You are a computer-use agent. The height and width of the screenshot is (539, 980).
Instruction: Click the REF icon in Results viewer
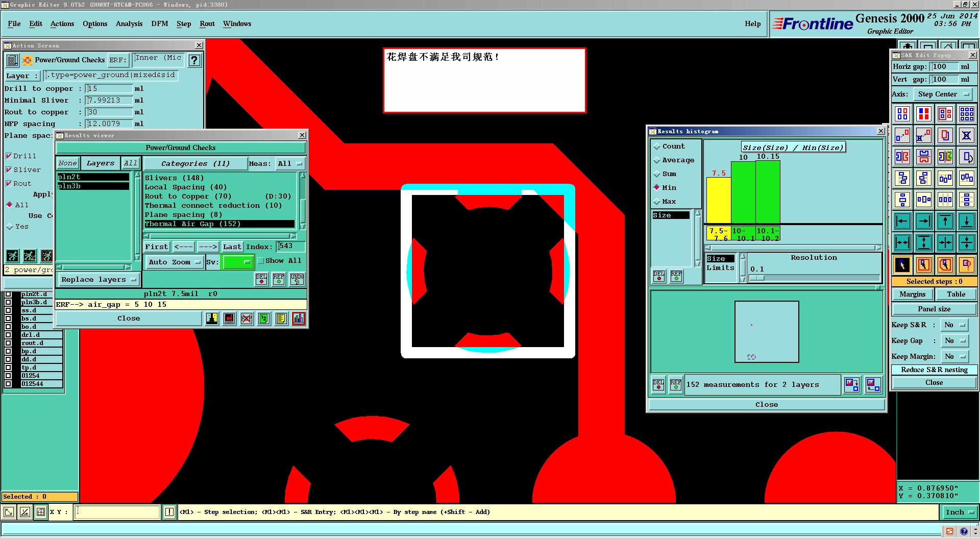tap(279, 279)
